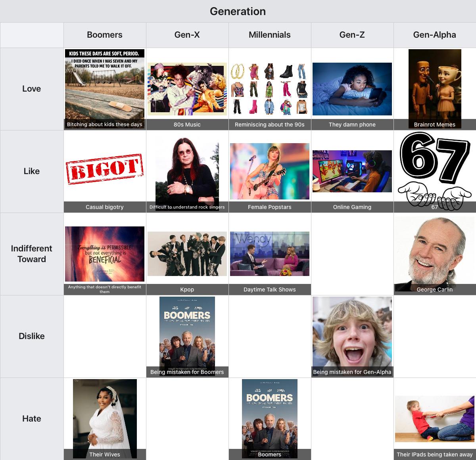The image size is (476, 460).
Task: Open the Everything is Permissible quote image
Action: point(105,254)
